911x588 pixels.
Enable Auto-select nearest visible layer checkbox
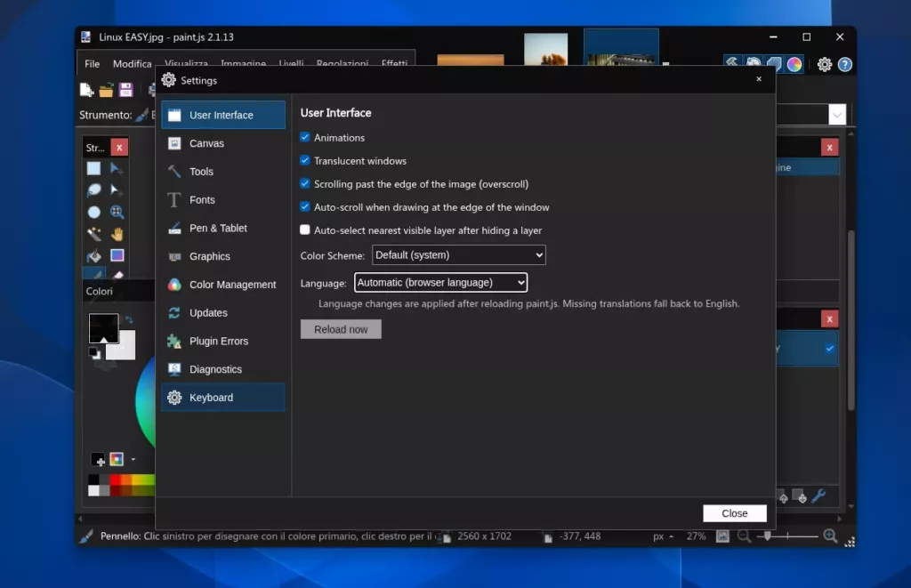(x=305, y=230)
